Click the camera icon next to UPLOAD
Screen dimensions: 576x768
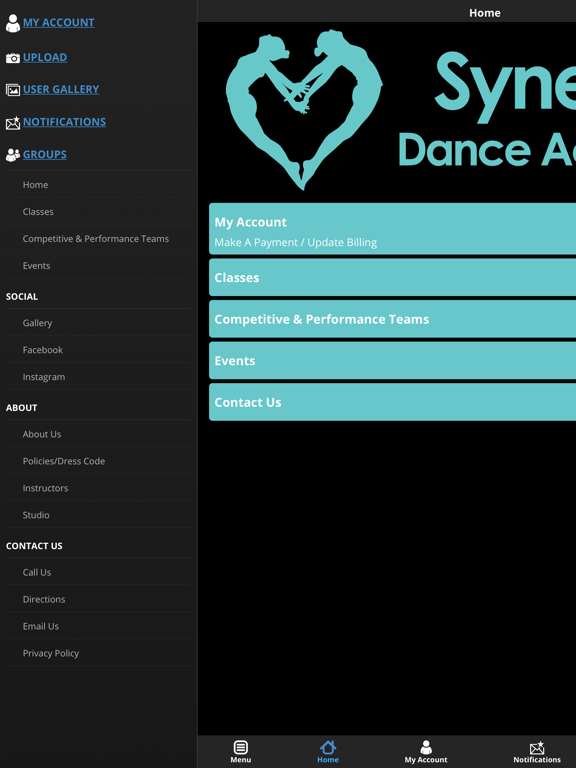point(13,58)
